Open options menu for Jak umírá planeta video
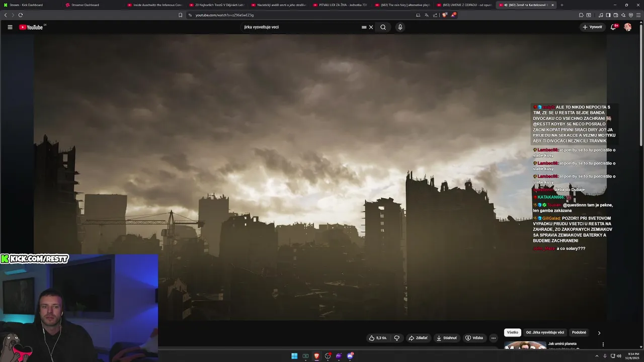This screenshot has height=362, width=644. (603, 344)
